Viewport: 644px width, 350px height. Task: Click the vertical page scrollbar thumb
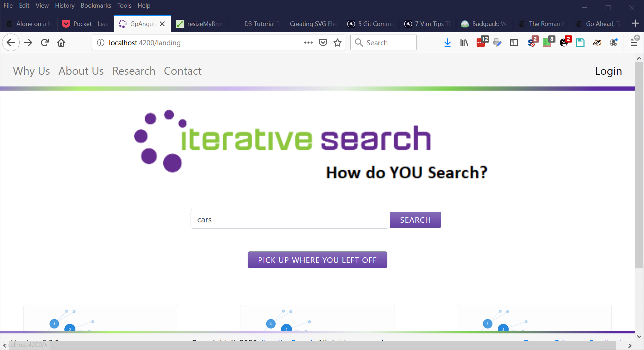(x=639, y=165)
